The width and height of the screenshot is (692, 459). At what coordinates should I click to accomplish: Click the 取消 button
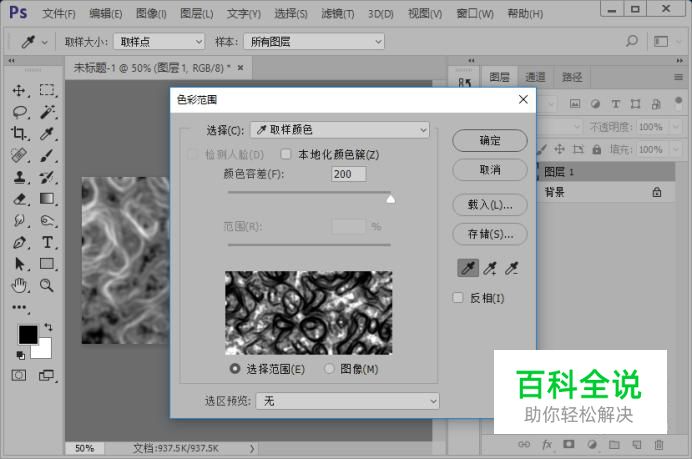click(490, 169)
